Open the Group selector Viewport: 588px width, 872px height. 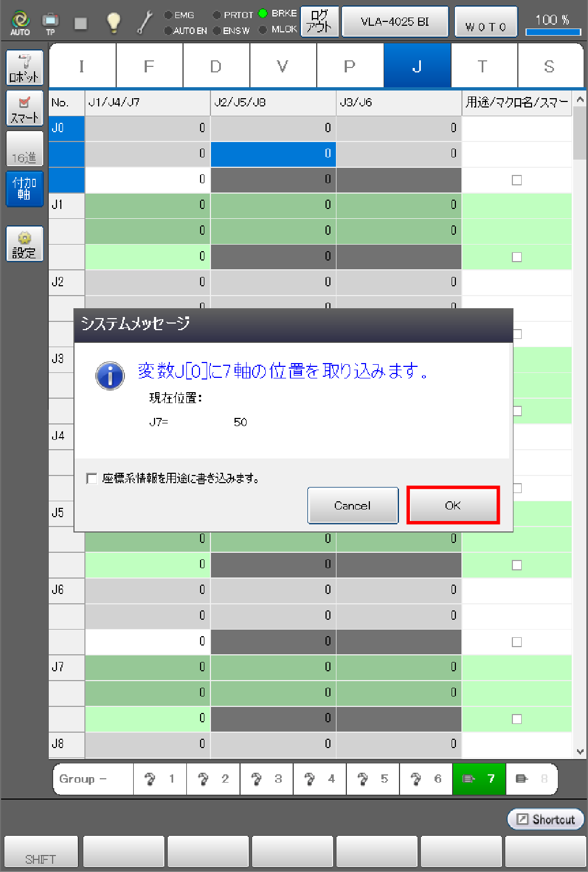pyautogui.click(x=93, y=779)
